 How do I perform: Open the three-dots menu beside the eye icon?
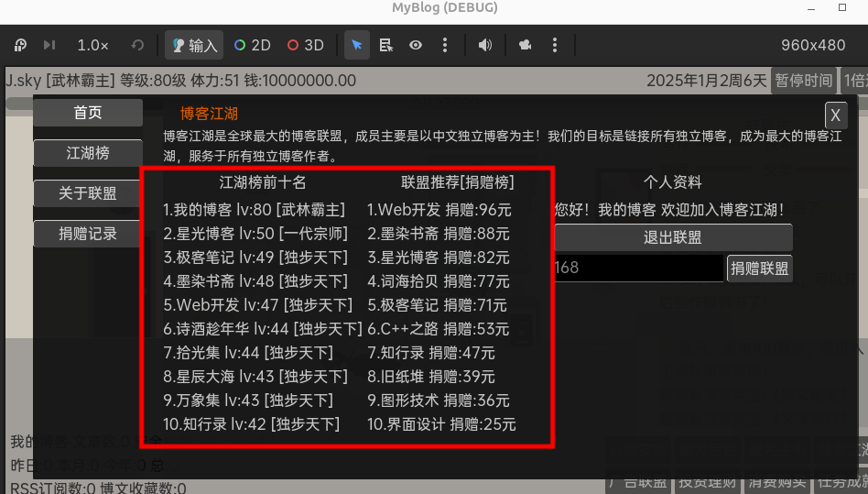[445, 45]
